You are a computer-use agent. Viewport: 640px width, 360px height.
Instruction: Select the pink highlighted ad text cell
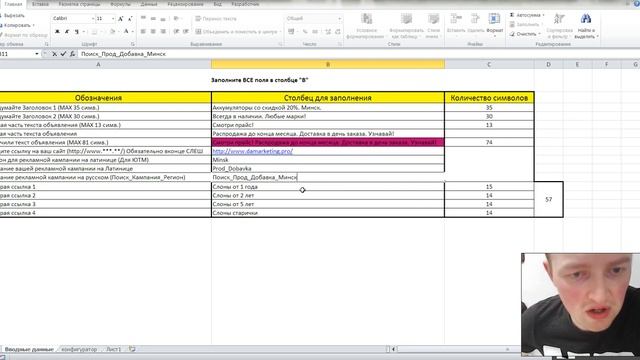coord(328,142)
